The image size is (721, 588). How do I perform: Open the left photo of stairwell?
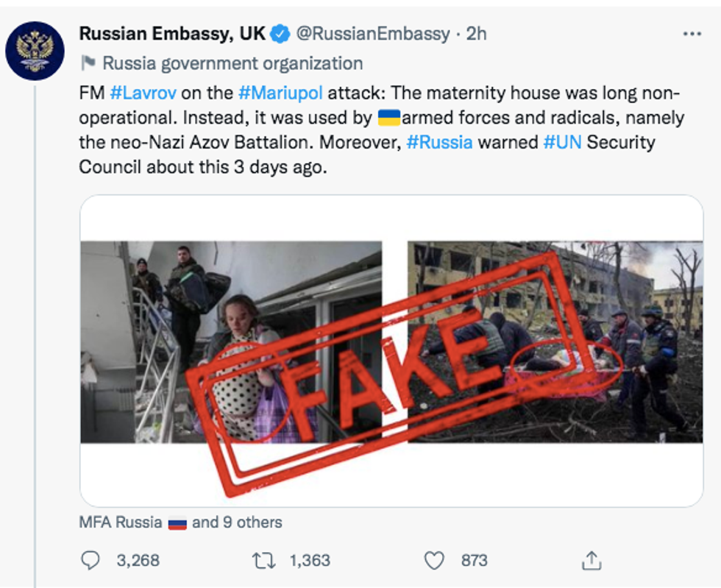(230, 342)
